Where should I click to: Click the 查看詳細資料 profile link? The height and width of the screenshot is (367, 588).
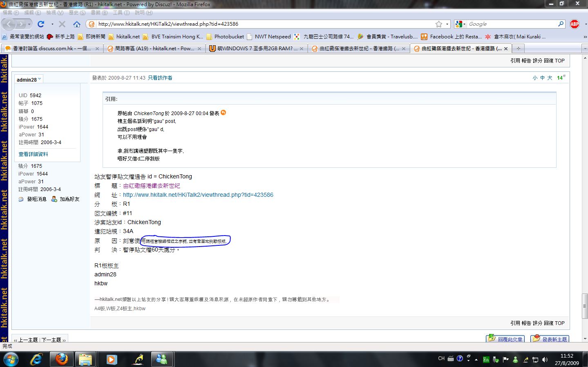[x=33, y=154]
